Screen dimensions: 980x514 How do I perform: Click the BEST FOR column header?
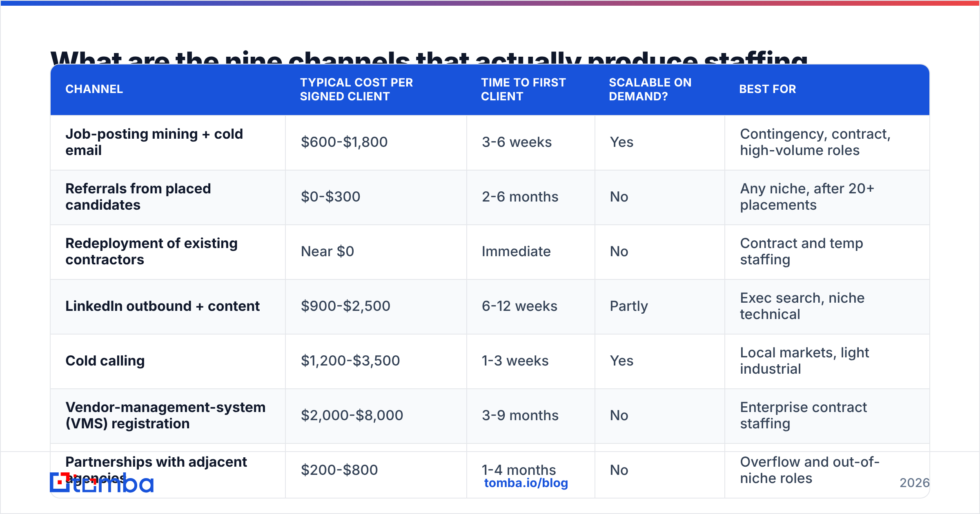(827, 89)
